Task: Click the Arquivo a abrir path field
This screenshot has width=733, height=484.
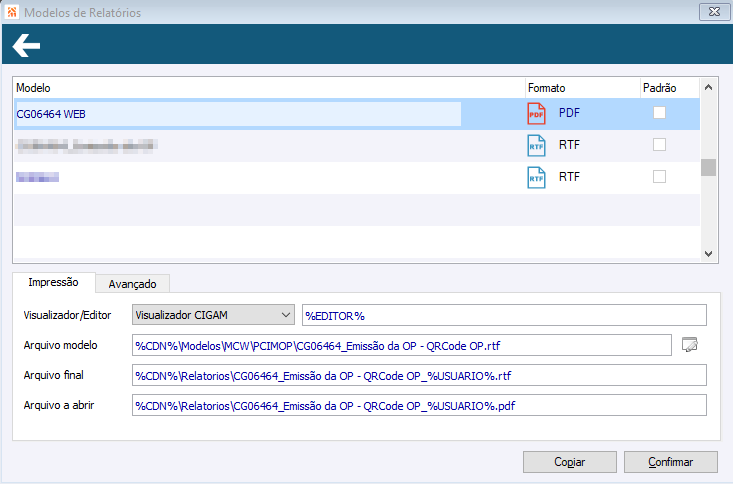Action: click(x=419, y=405)
